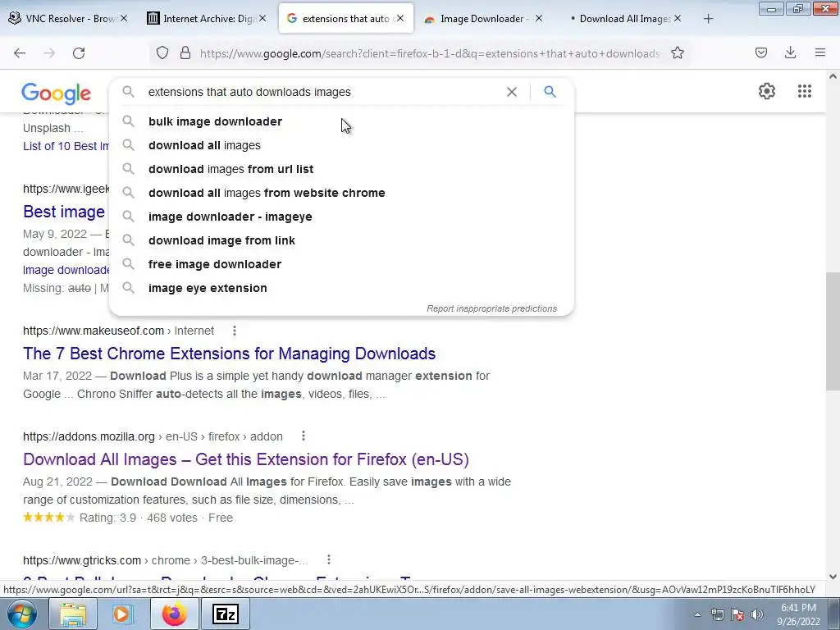Pick 'download all images from website chrome'
This screenshot has height=630, width=840.
(x=341, y=193)
